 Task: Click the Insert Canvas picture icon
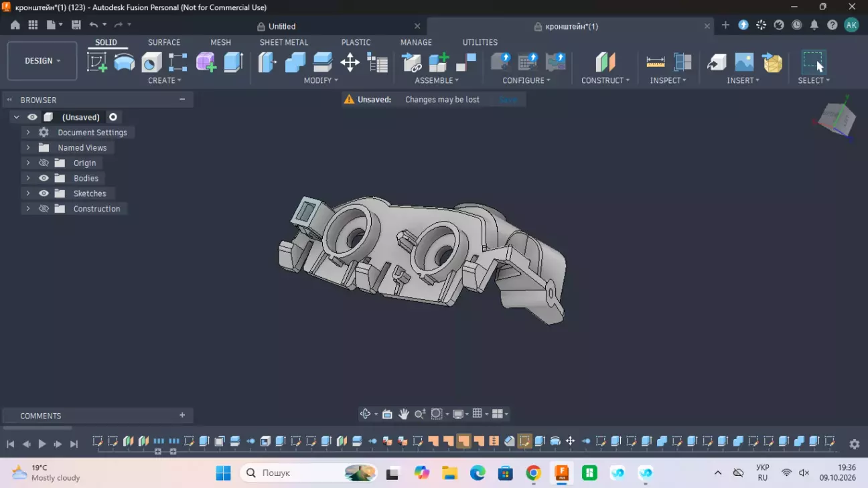tap(744, 62)
